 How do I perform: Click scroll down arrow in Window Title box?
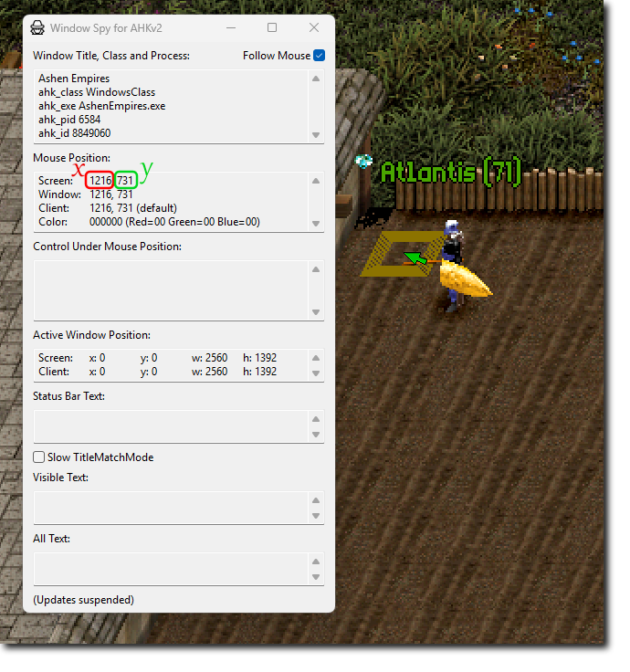point(316,135)
